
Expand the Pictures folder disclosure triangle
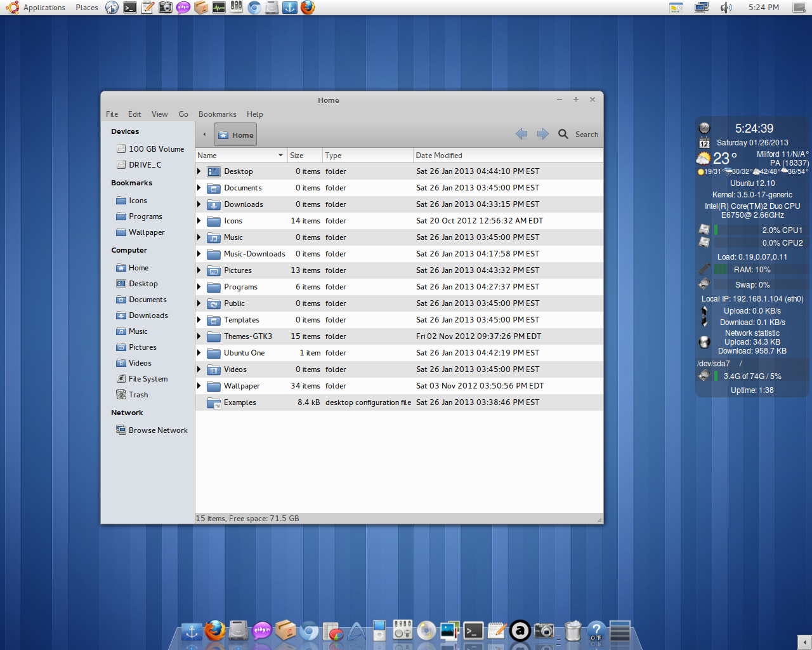[199, 270]
